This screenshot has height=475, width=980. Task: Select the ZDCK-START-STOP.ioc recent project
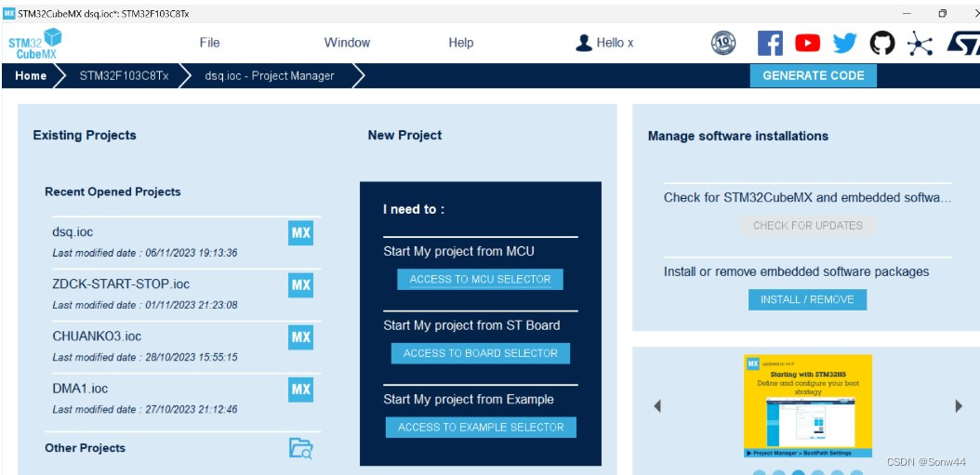(x=186, y=295)
